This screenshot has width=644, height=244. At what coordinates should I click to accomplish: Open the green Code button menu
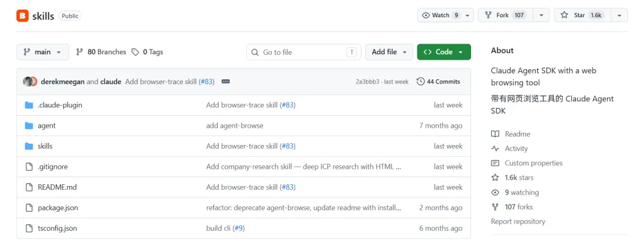[444, 52]
